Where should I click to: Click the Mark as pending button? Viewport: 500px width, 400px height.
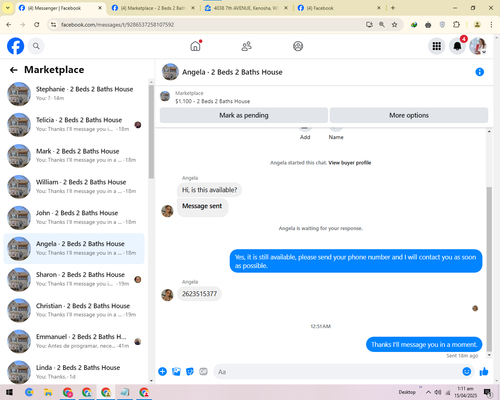coord(244,115)
